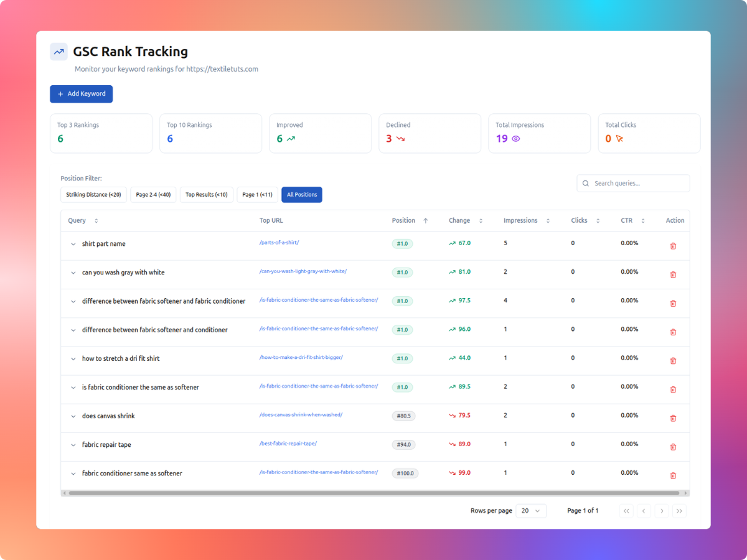Expand the 'does canvas shrink' row
The image size is (747, 560).
coord(73,416)
